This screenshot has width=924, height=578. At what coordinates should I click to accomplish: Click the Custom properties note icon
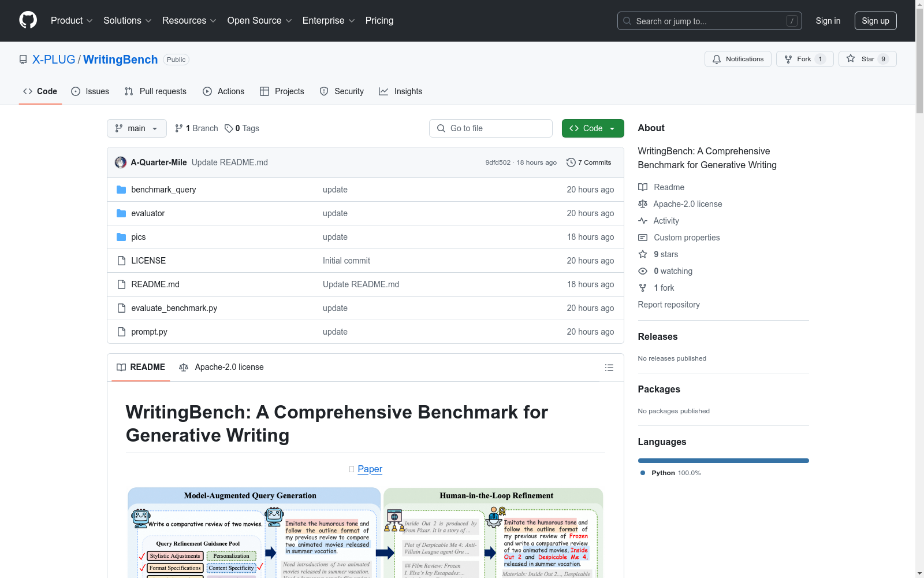point(643,238)
